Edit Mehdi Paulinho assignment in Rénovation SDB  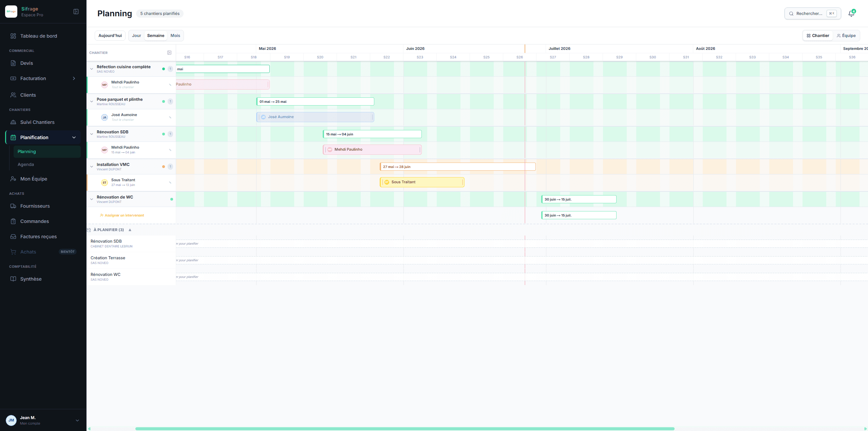(170, 150)
